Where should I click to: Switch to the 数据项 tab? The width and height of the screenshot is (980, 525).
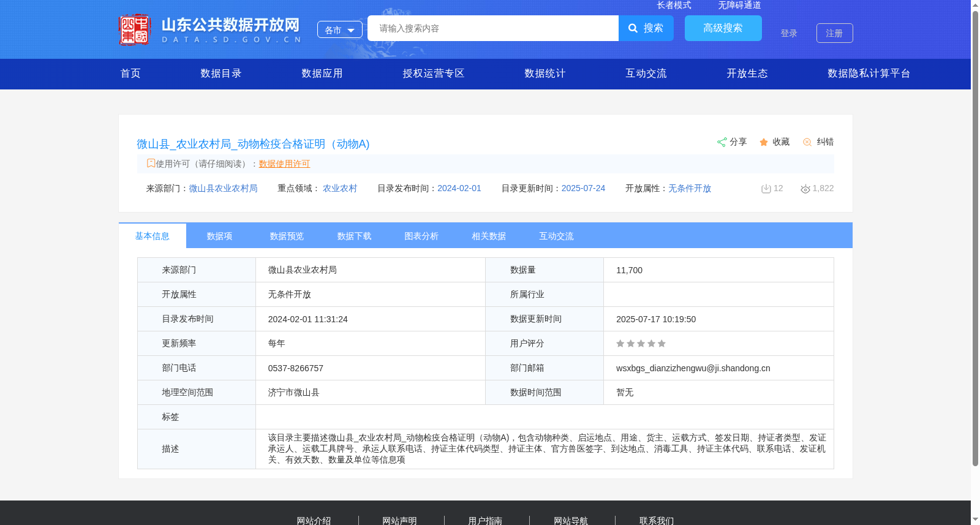[220, 236]
